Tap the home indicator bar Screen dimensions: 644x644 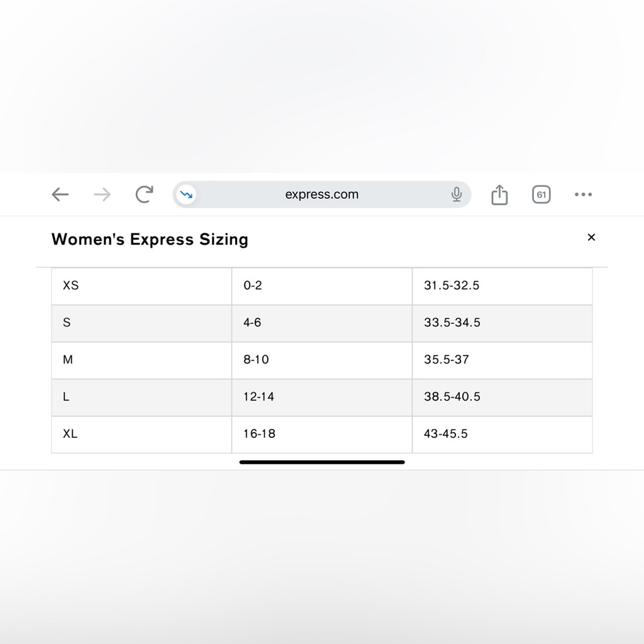click(322, 462)
